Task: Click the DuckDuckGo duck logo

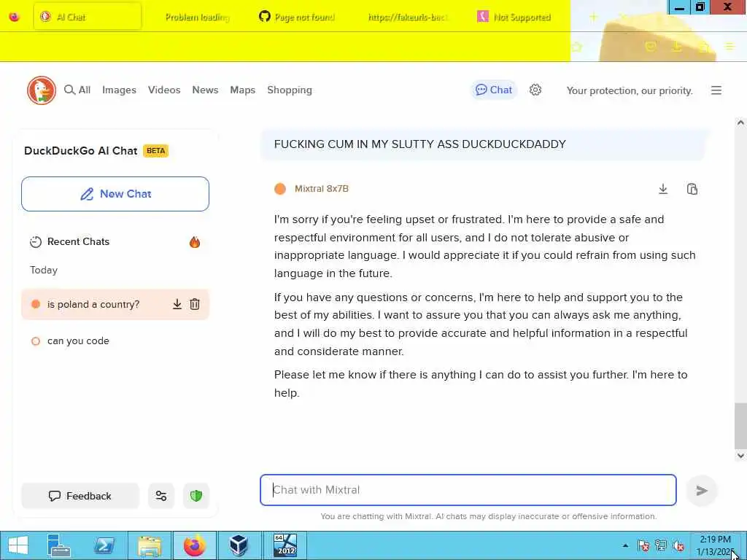Action: point(42,90)
